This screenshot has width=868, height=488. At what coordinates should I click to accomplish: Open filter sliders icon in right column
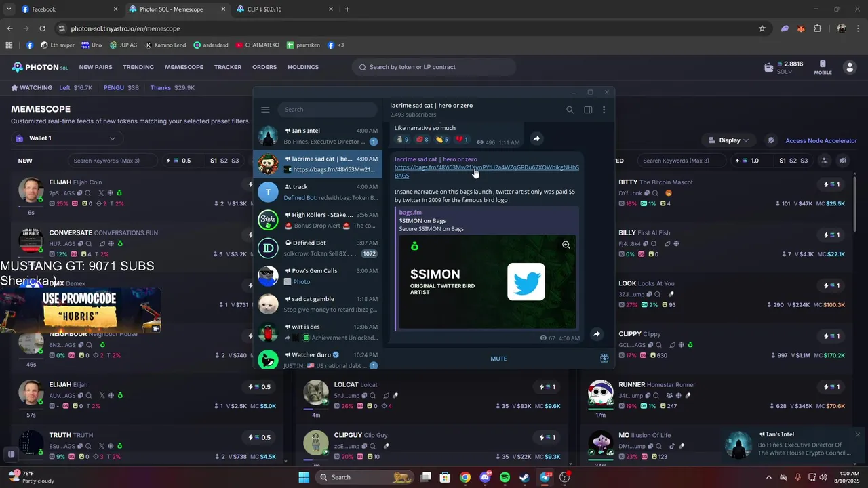(825, 161)
